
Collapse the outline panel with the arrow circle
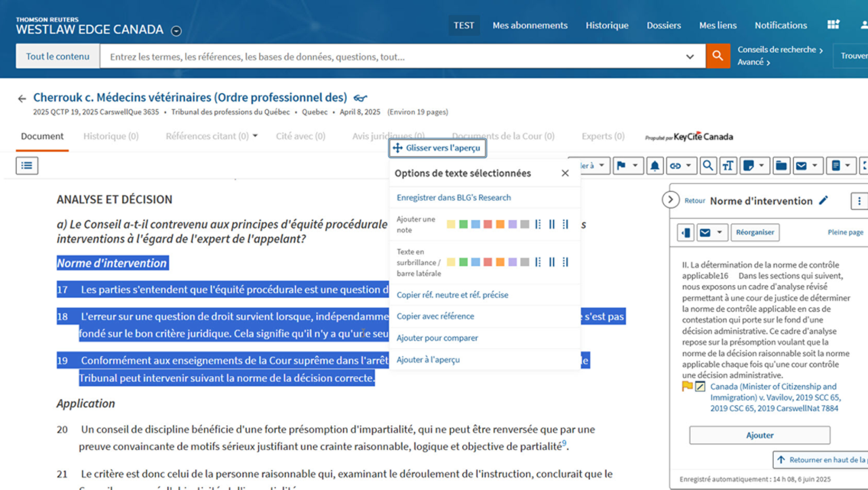pos(670,200)
